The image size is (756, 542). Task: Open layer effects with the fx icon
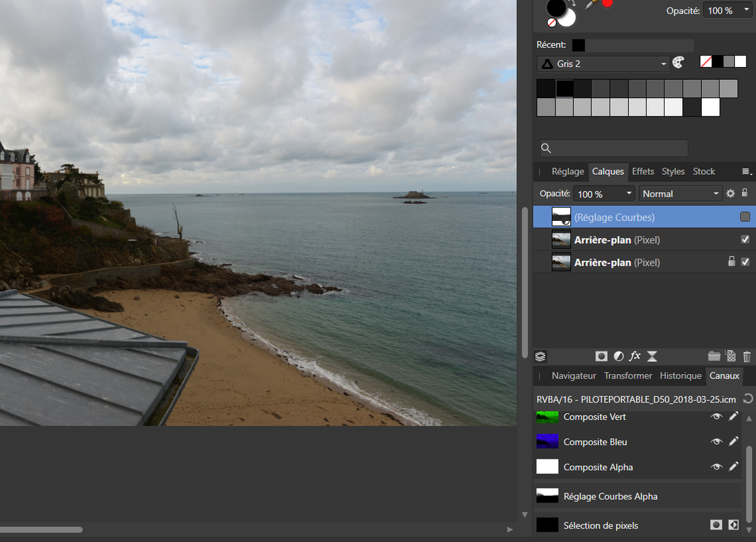[635, 356]
